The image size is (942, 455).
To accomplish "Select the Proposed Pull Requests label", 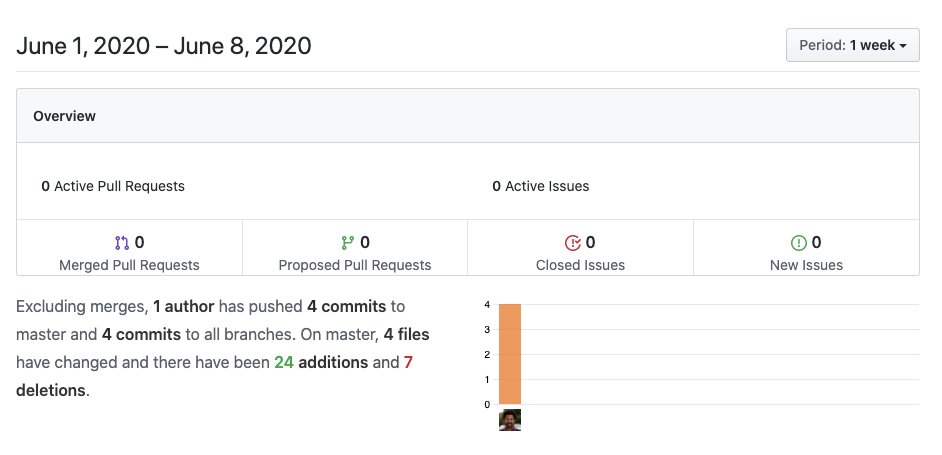I will click(355, 265).
